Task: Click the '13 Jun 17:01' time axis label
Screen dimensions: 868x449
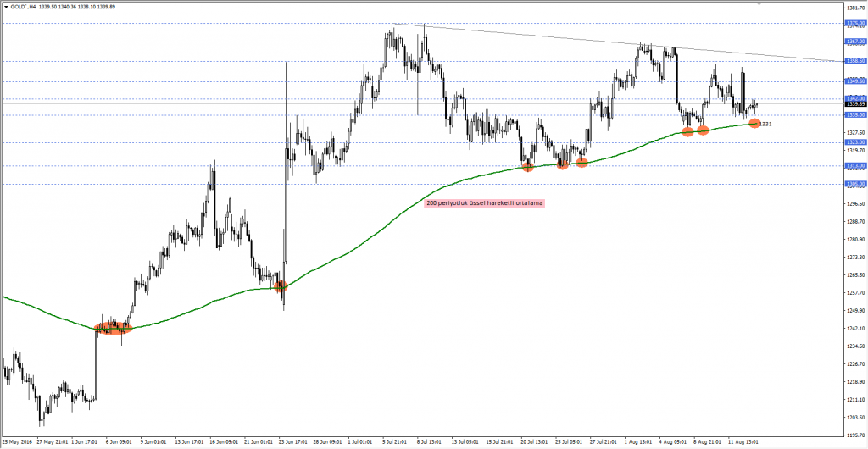Action: pos(190,443)
